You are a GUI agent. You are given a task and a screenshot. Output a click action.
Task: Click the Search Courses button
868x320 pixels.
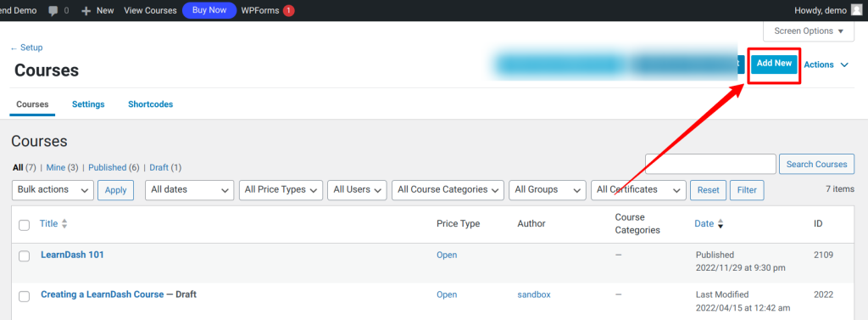click(816, 164)
